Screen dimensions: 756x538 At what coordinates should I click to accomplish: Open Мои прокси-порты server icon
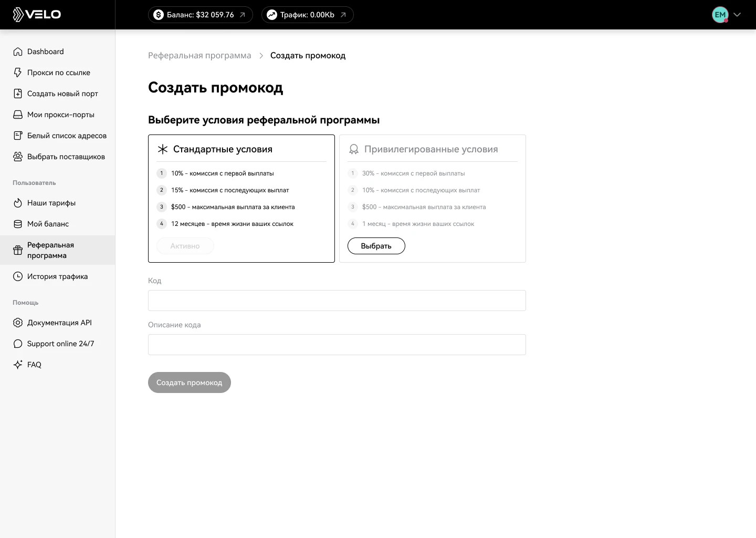click(x=18, y=115)
